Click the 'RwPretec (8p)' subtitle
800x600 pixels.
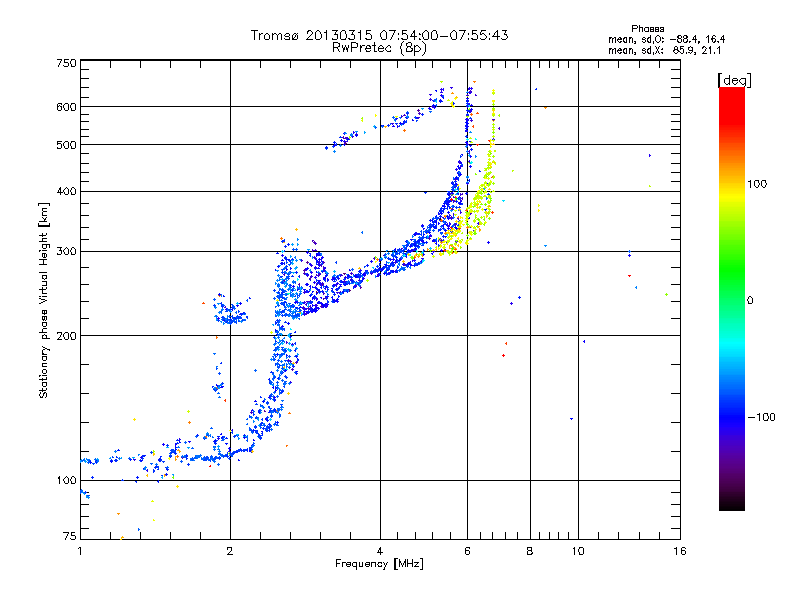click(x=379, y=48)
